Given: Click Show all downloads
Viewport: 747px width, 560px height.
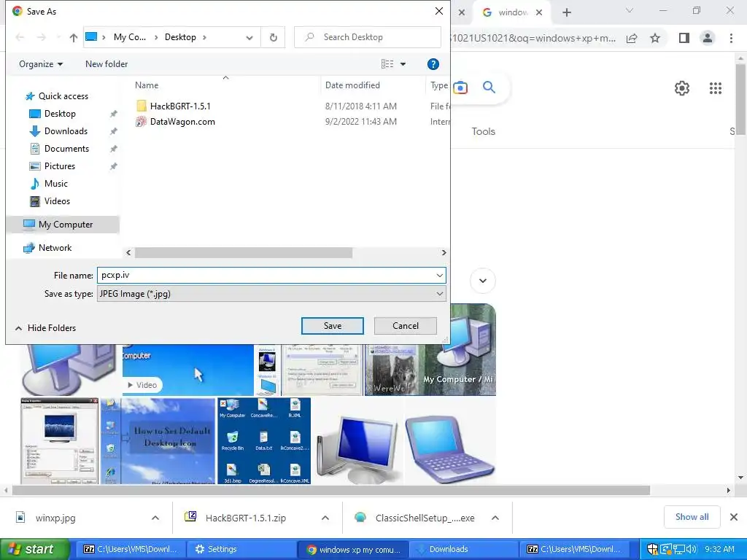Looking at the screenshot, I should (692, 517).
